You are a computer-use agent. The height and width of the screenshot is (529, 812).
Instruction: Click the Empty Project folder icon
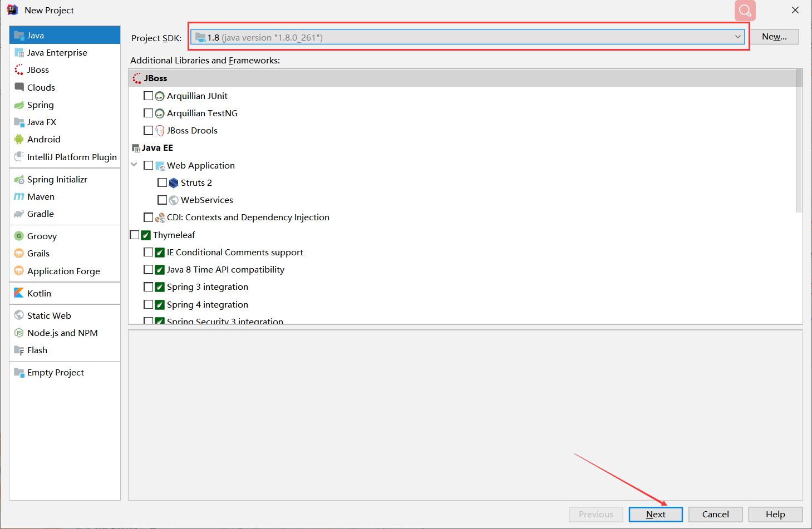[19, 373]
